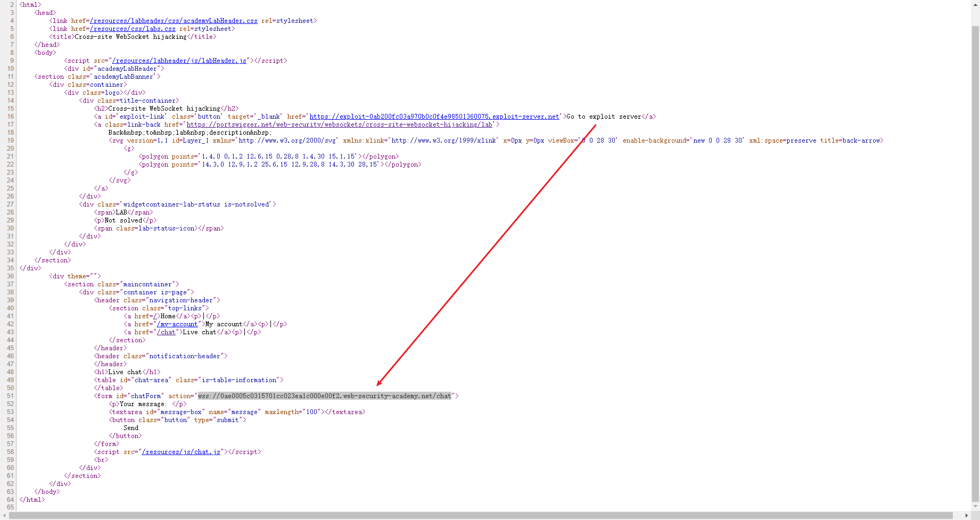Viewport: 980px width, 520px height.
Task: Click the scroll-up arrow on vertical scrollbar
Action: click(976, 4)
